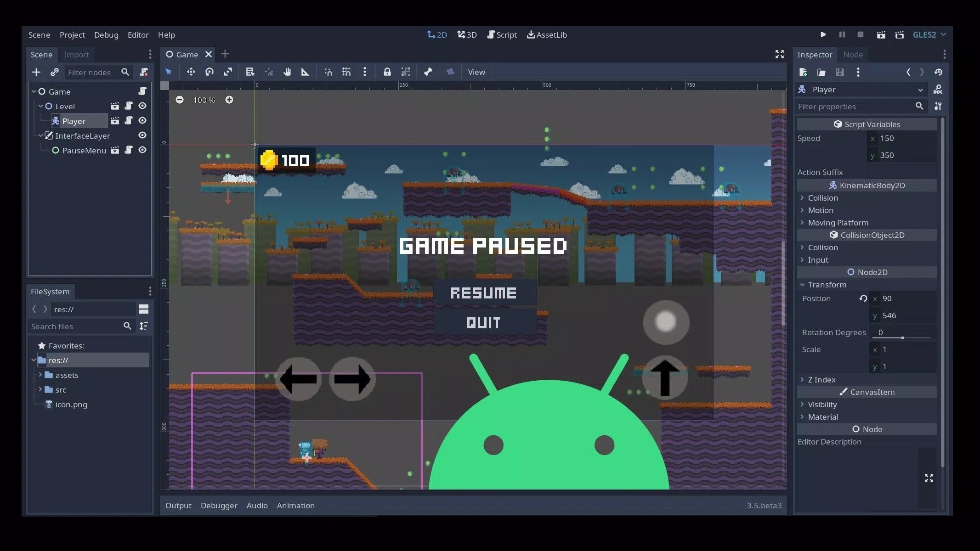The image size is (980, 551).
Task: Click the Play Scene clapperboard icon
Action: (881, 35)
